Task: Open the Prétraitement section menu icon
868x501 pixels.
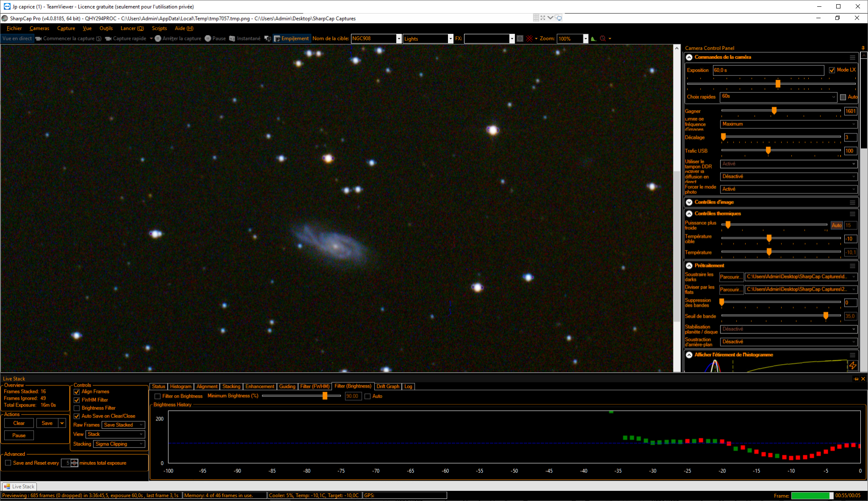Action: click(x=852, y=266)
